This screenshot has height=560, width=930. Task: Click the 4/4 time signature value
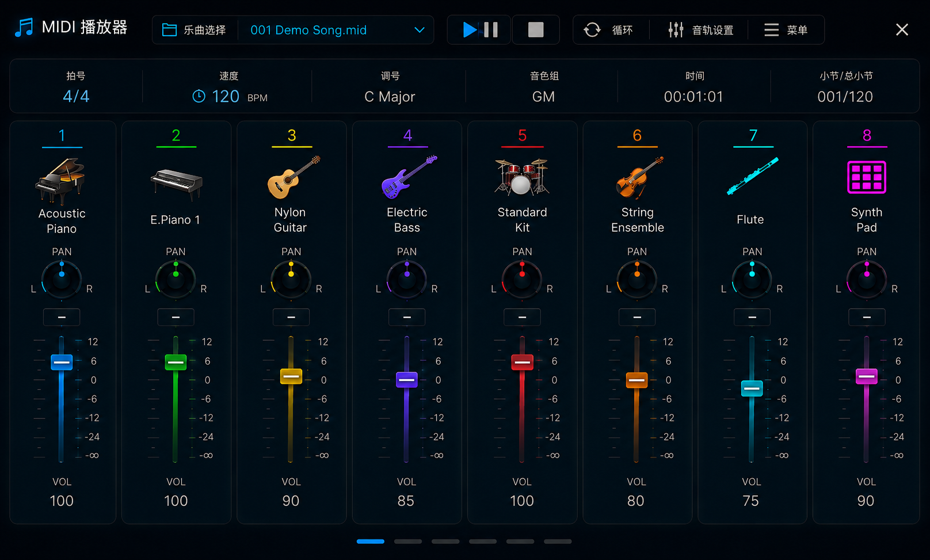(x=76, y=96)
